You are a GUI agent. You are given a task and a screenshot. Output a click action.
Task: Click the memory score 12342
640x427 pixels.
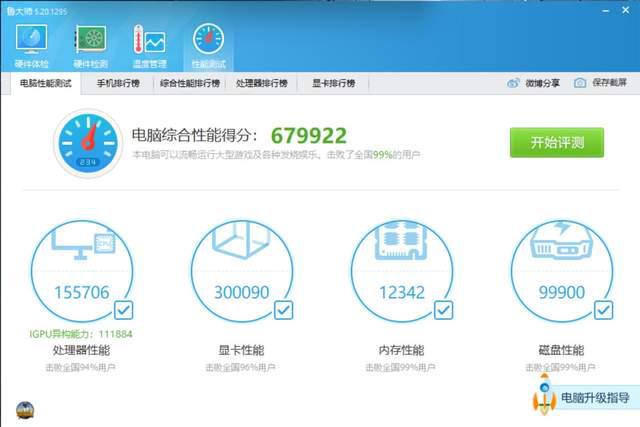click(402, 292)
